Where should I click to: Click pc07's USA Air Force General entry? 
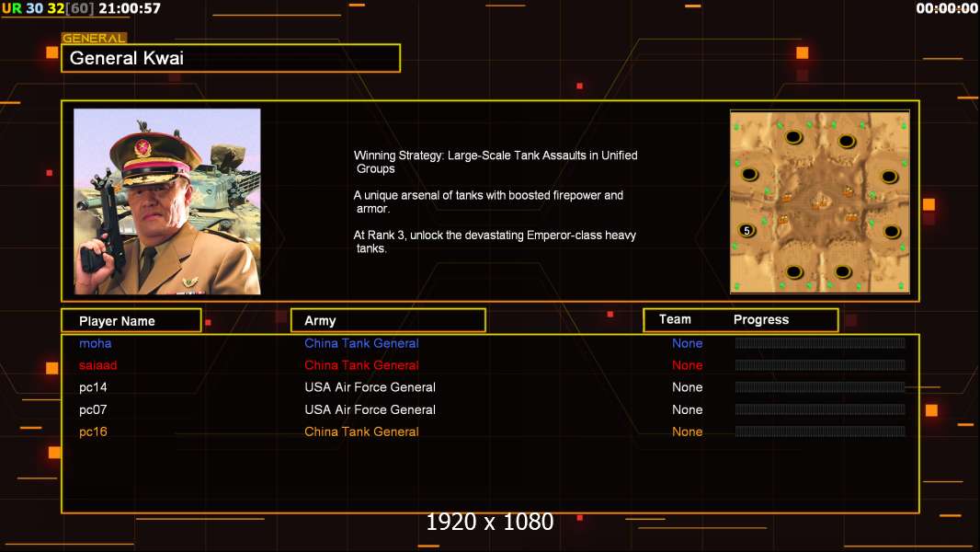[370, 410]
